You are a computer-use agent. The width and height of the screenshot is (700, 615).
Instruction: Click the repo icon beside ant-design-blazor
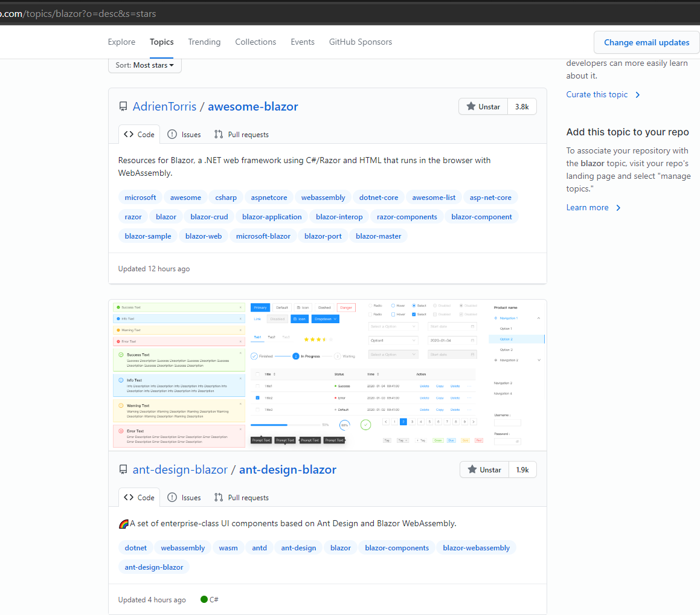point(123,470)
